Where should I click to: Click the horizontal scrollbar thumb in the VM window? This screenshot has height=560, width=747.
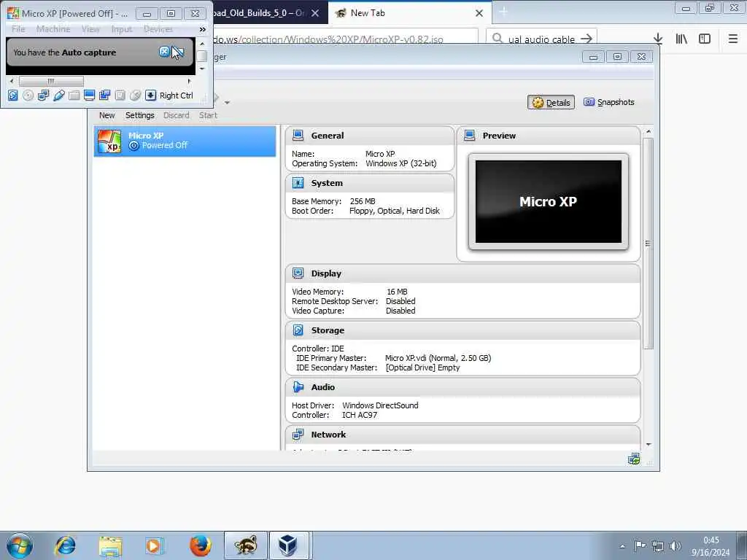(x=51, y=81)
